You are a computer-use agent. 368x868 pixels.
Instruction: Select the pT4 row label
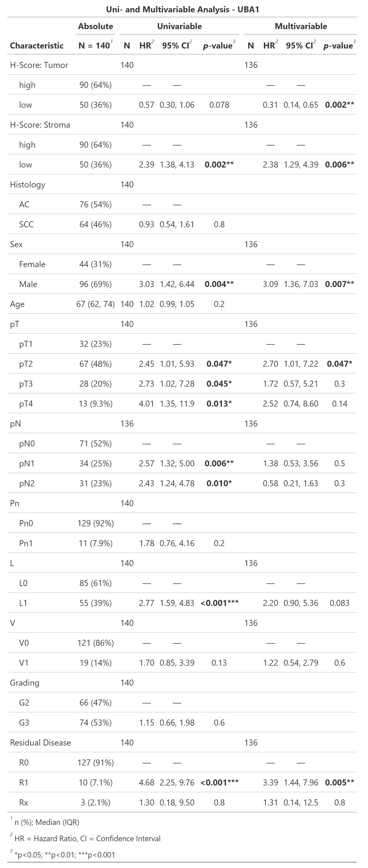coord(26,404)
